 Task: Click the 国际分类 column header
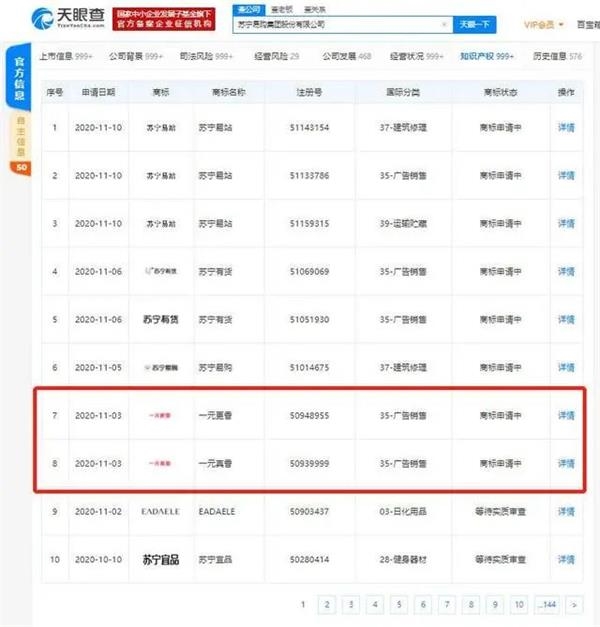coord(403,92)
